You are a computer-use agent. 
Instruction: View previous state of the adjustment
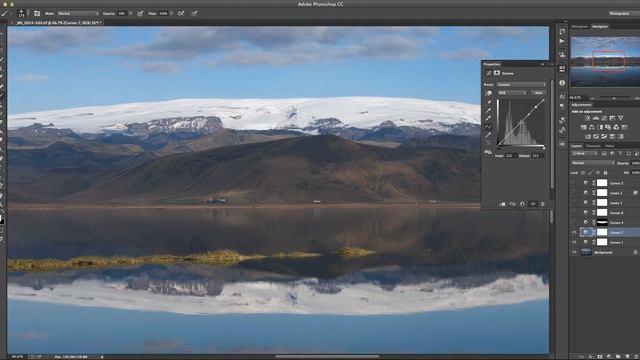click(x=512, y=204)
